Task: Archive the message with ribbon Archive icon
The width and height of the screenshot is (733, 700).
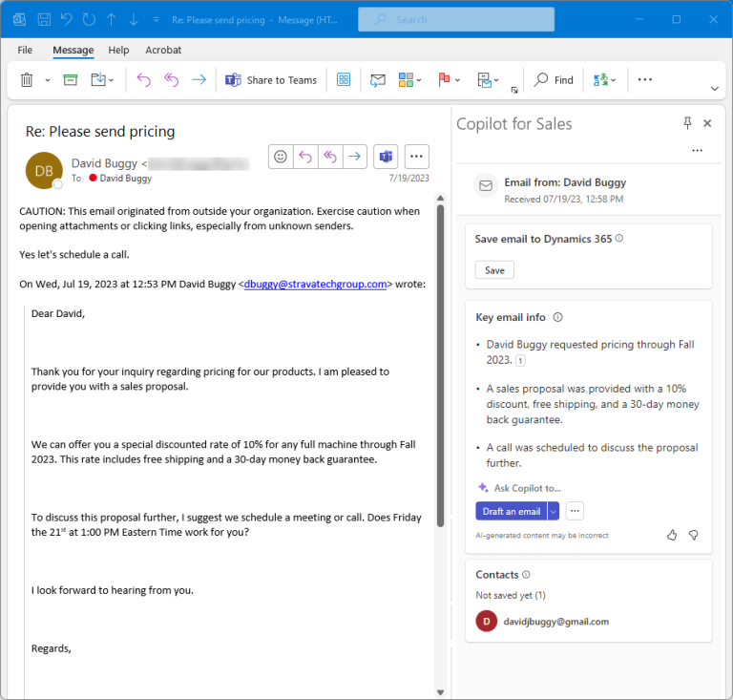Action: tap(70, 80)
